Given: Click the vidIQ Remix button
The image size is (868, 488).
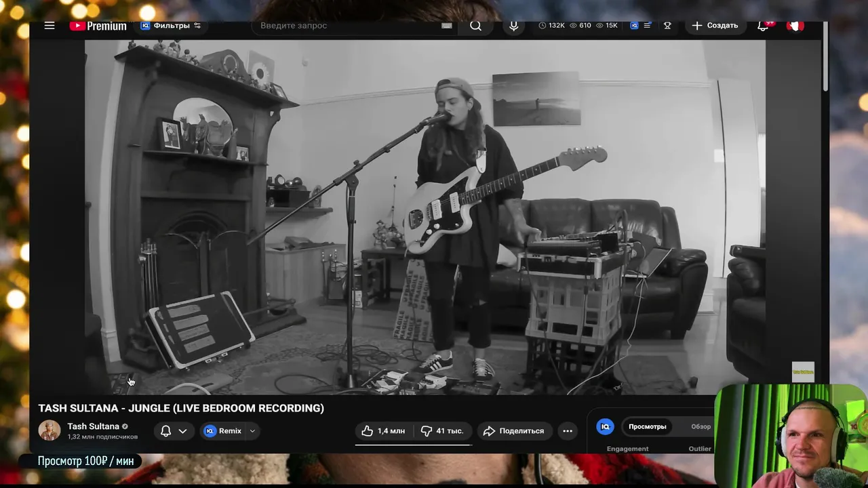Looking at the screenshot, I should [x=223, y=431].
